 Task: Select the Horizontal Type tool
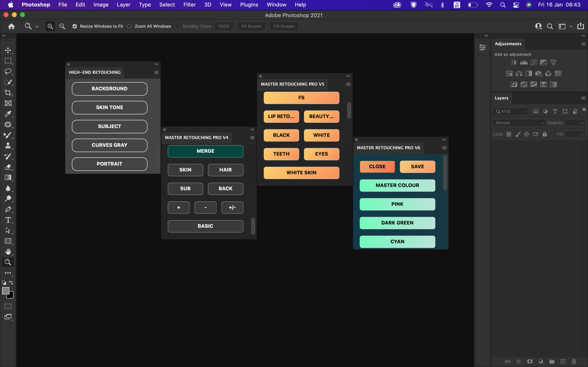click(x=8, y=220)
